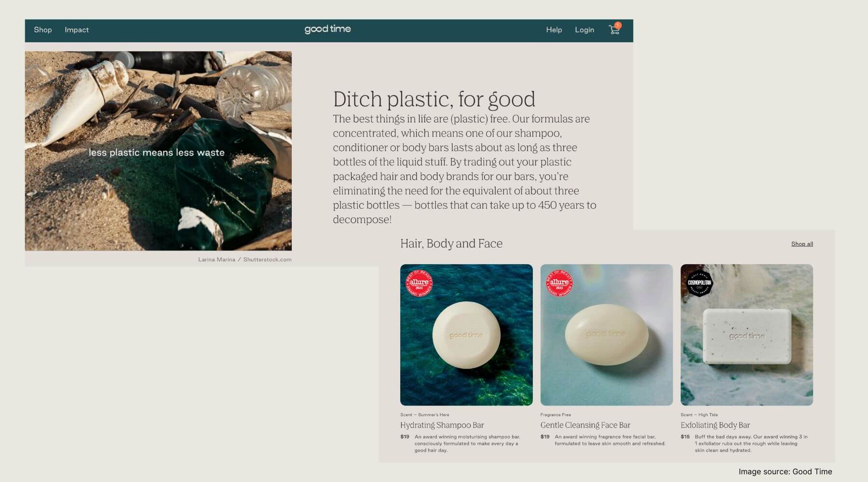Viewport: 868px width, 482px height.
Task: Click the Cosmopolitan badge on body bar
Action: (699, 283)
